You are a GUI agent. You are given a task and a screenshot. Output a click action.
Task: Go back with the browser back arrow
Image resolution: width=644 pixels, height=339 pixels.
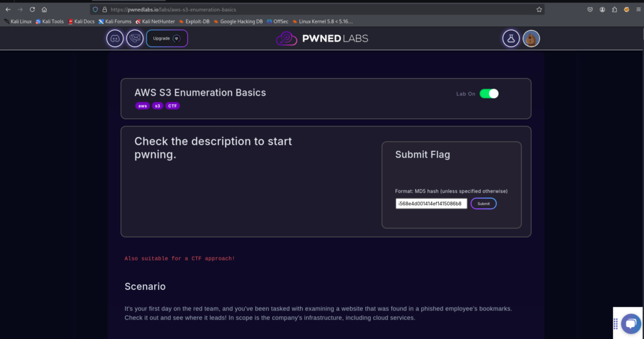(8, 9)
